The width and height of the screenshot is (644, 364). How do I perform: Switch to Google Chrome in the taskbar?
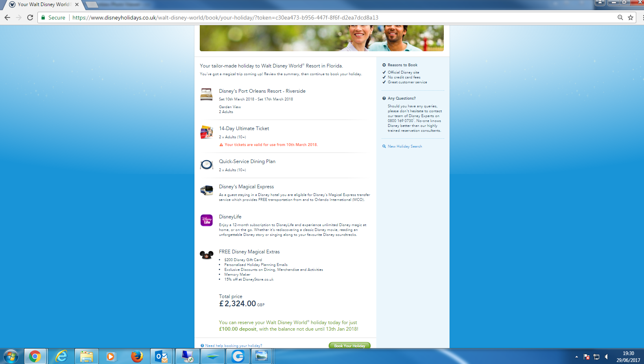[35, 357]
